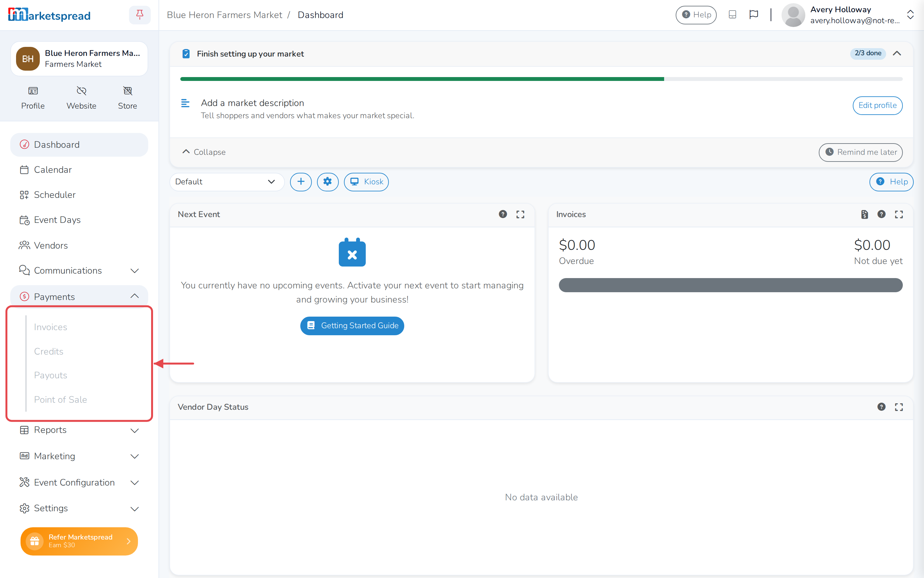Click the $0.00 Overdue amount
The width and height of the screenshot is (924, 578).
tap(577, 245)
